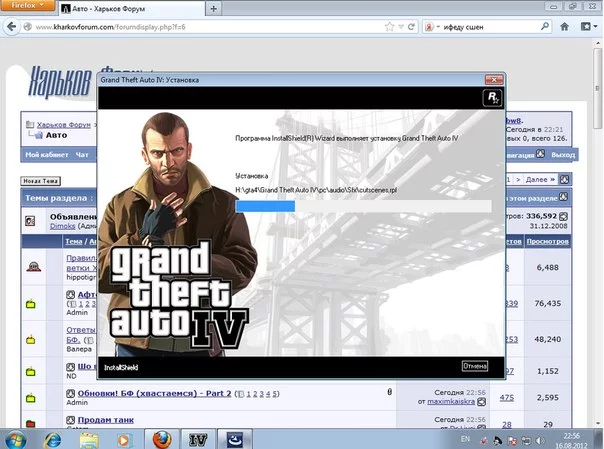Click the magnifier search icon
Screen dimensions: 604x449
click(x=545, y=27)
